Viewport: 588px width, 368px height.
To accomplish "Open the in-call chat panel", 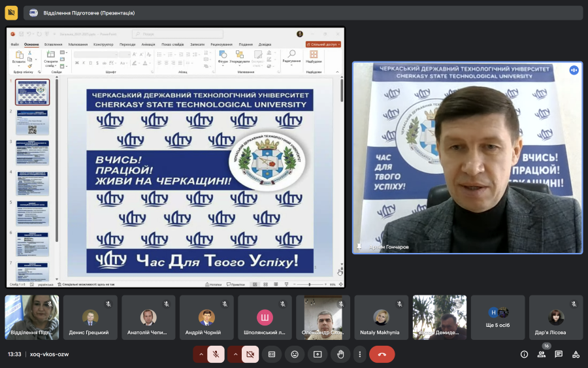I will click(x=559, y=354).
